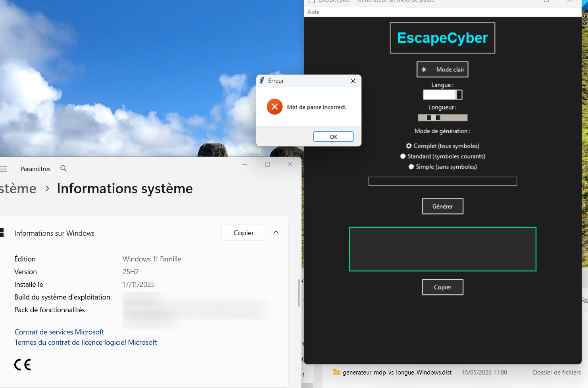Image resolution: width=588 pixels, height=388 pixels.
Task: Click 'Build du système d'exploitation' label
Action: pyautogui.click(x=62, y=297)
